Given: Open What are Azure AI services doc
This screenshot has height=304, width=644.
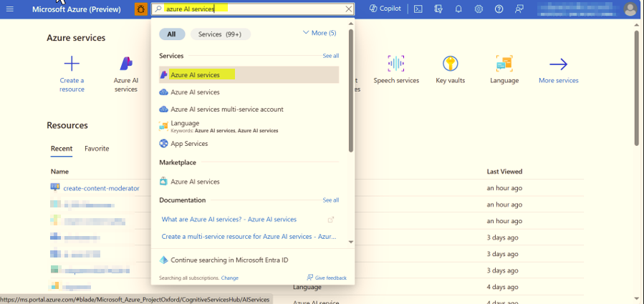Looking at the screenshot, I should point(229,220).
